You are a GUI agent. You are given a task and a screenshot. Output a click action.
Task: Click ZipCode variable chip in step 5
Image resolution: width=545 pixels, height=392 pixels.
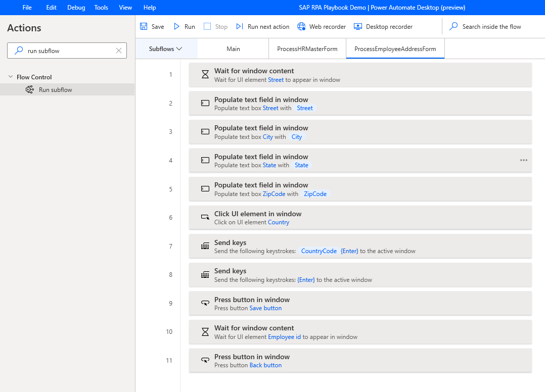(x=315, y=194)
